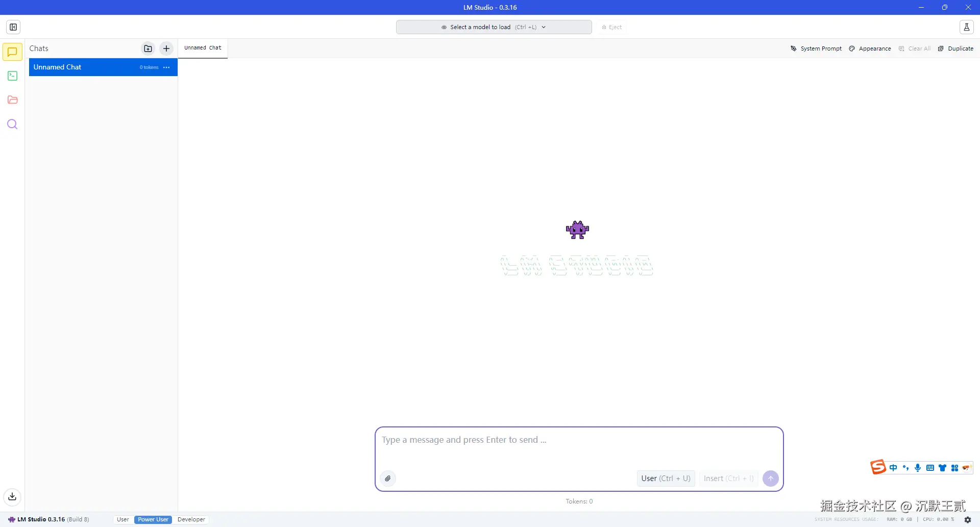This screenshot has width=980, height=527.
Task: Select Unnamed Chat in chats list
Action: click(103, 67)
